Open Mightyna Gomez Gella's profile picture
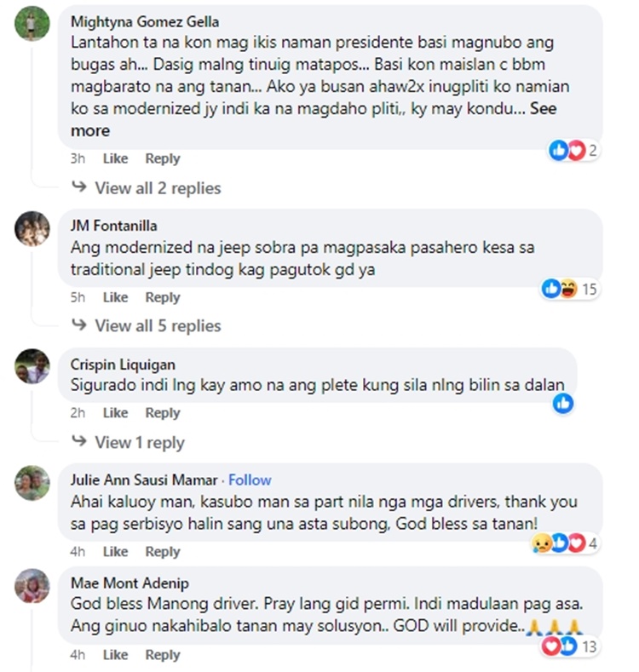This screenshot has height=672, width=639. coord(32,24)
